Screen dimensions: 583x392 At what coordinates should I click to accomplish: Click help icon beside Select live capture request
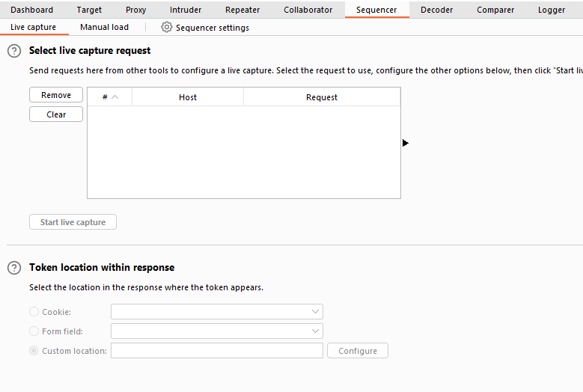point(13,51)
